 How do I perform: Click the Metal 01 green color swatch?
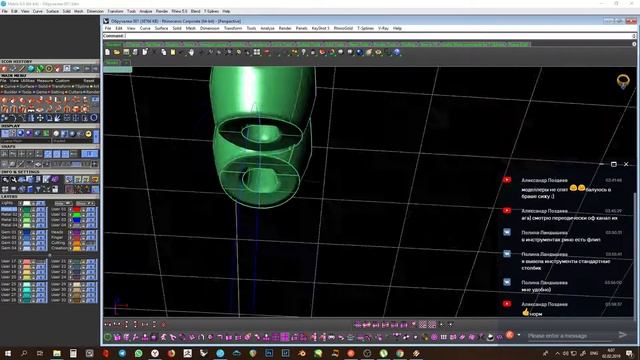tap(27, 209)
